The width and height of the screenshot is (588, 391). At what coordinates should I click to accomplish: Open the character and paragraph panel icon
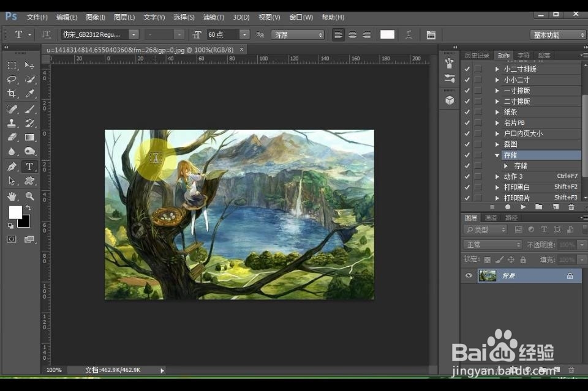(431, 35)
